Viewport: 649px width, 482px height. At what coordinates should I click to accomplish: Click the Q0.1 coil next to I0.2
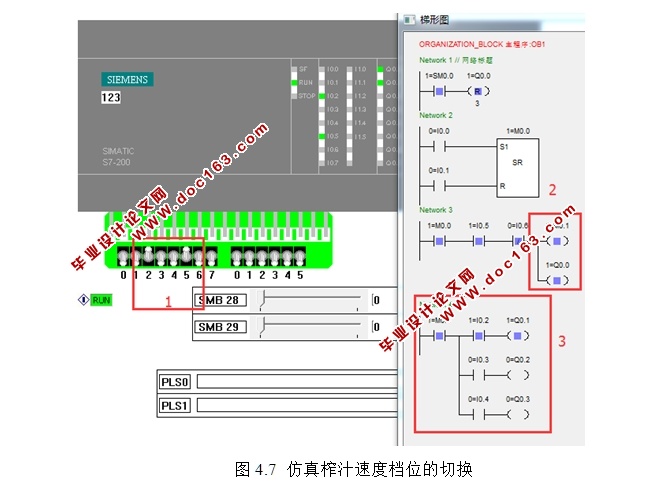click(x=517, y=336)
